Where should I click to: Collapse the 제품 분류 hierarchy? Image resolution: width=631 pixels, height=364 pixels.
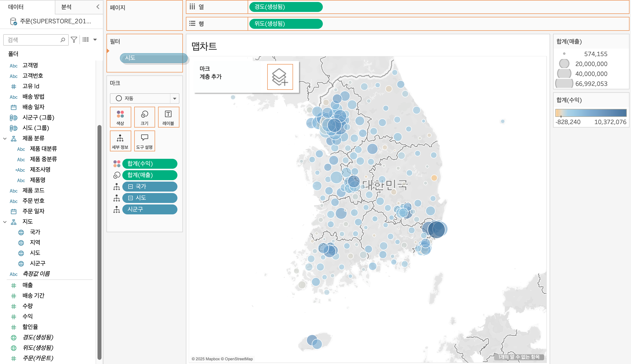tap(5, 138)
